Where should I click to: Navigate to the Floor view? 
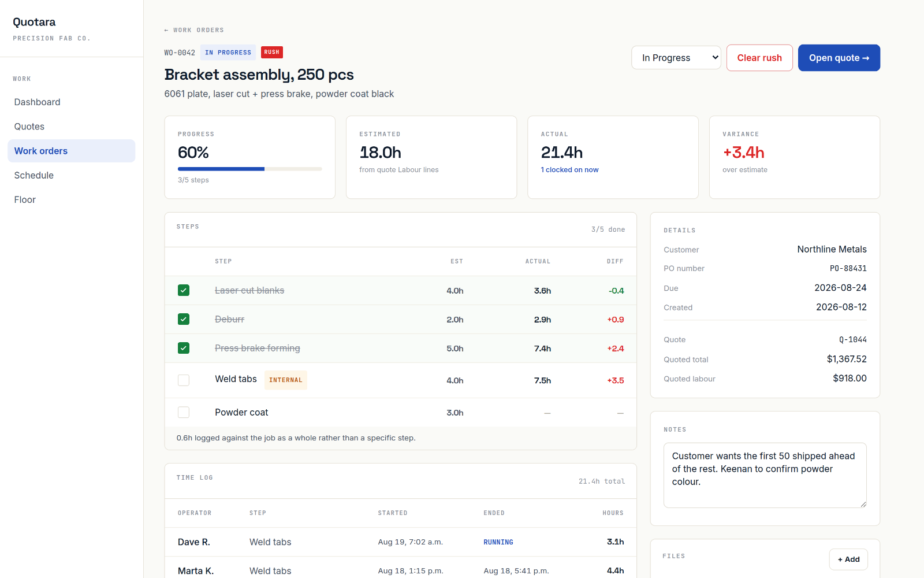[25, 199]
